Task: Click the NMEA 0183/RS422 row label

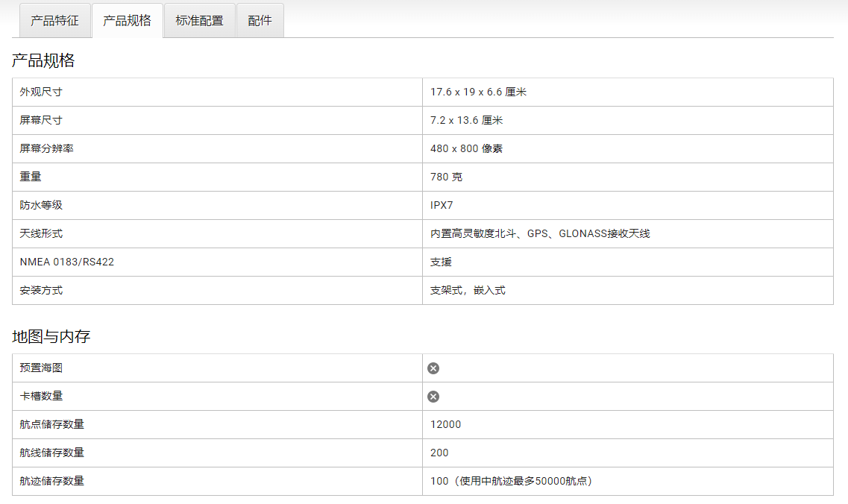Action: click(x=66, y=262)
